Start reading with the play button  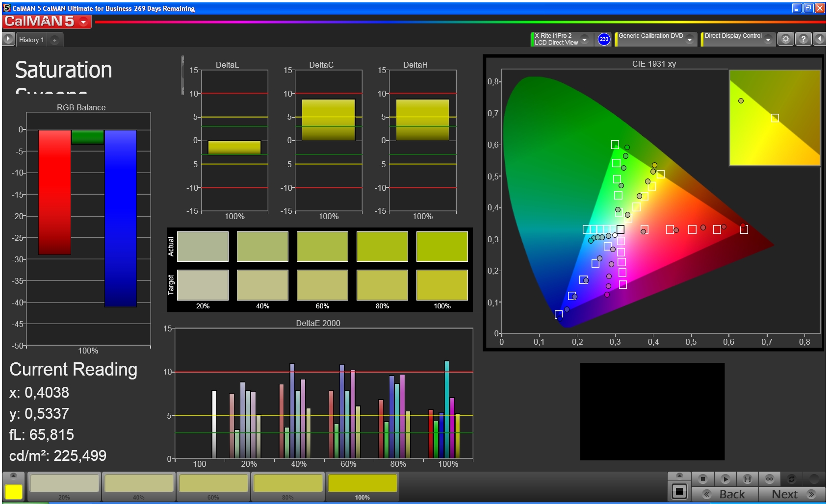pyautogui.click(x=725, y=479)
